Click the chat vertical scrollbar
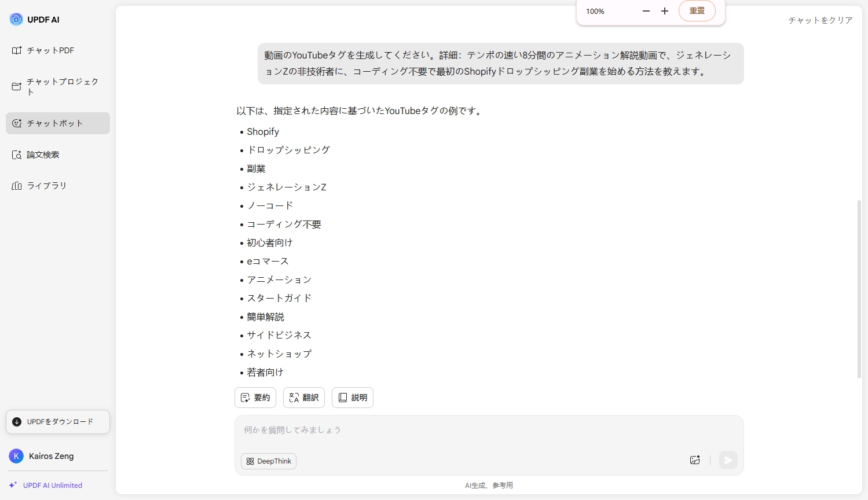Viewport: 868px width, 500px height. (x=859, y=289)
